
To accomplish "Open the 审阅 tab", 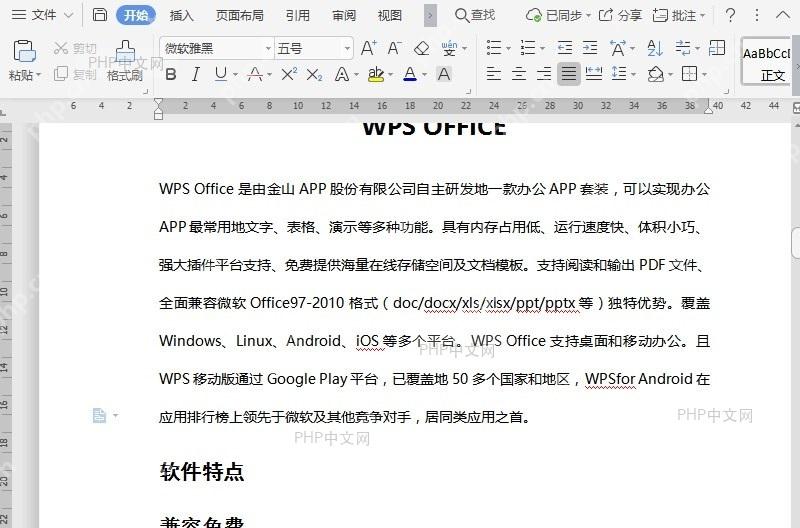I will [x=343, y=15].
